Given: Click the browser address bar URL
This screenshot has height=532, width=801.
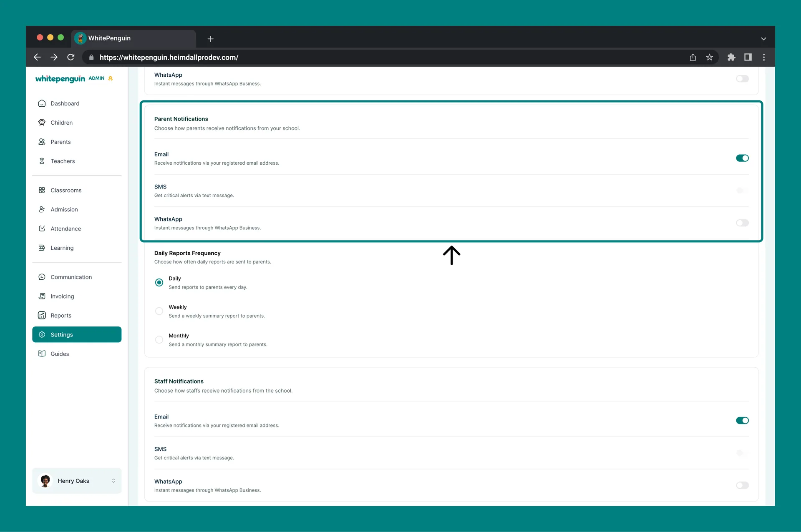Looking at the screenshot, I should click(169, 58).
